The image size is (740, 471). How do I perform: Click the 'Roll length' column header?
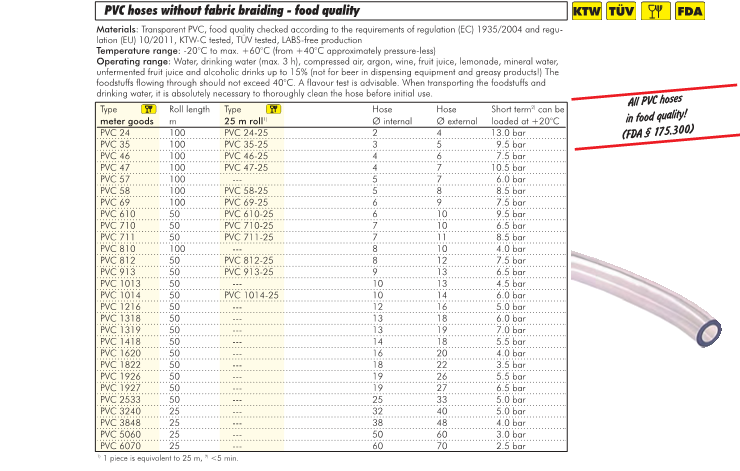point(189,108)
